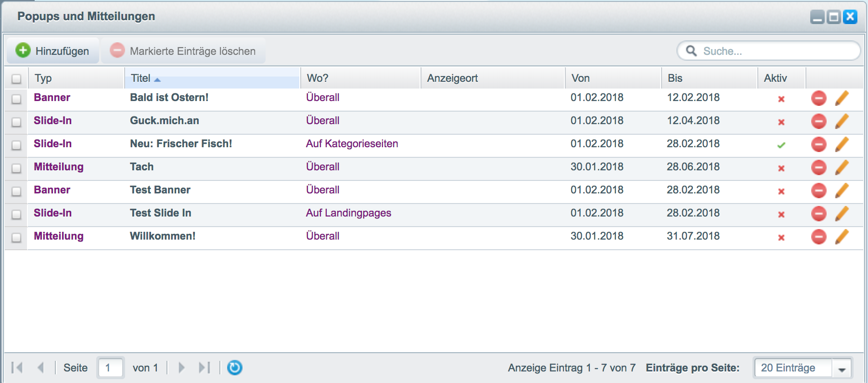Click the date '12.04.2018'
Screen dimensions: 868x383
click(x=693, y=121)
